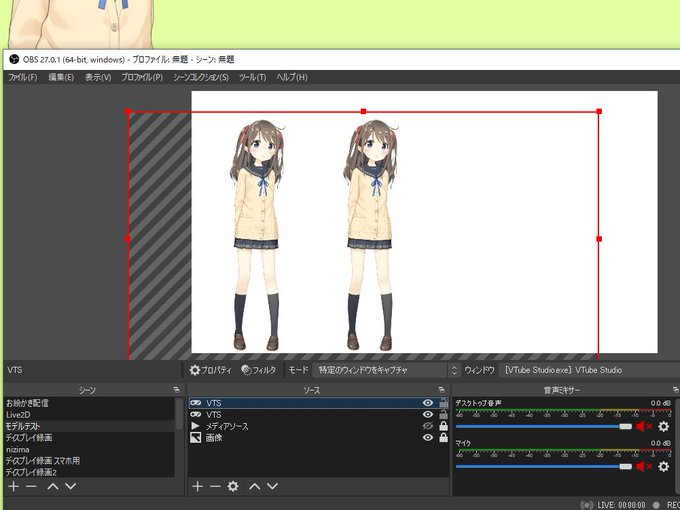This screenshot has width=680, height=510.
Task: Undock the ソース panel
Action: 441,390
